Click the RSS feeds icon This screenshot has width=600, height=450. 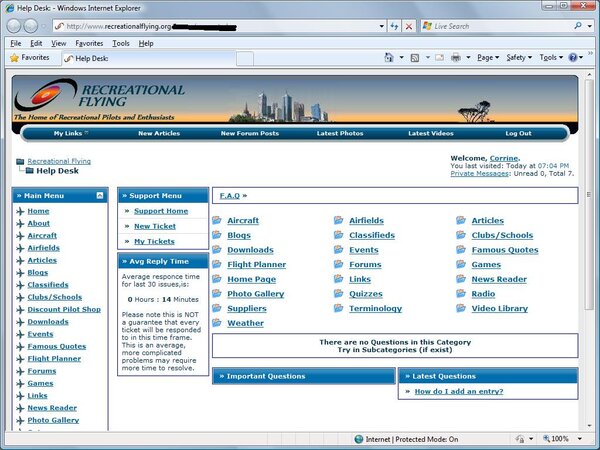tap(415, 58)
